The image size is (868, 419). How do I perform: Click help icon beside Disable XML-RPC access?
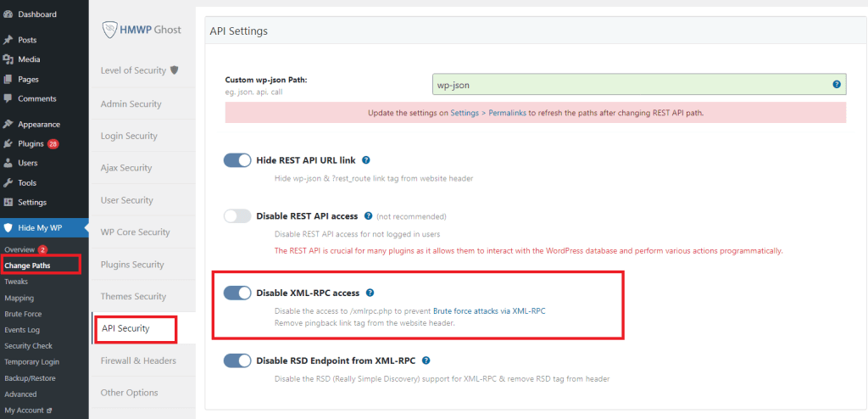370,293
